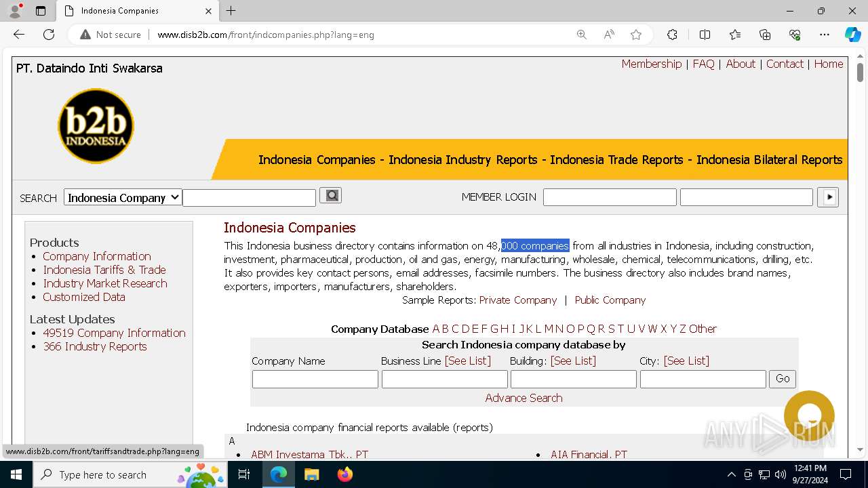This screenshot has height=488, width=868.
Task: Open Building See List link
Action: (x=573, y=361)
